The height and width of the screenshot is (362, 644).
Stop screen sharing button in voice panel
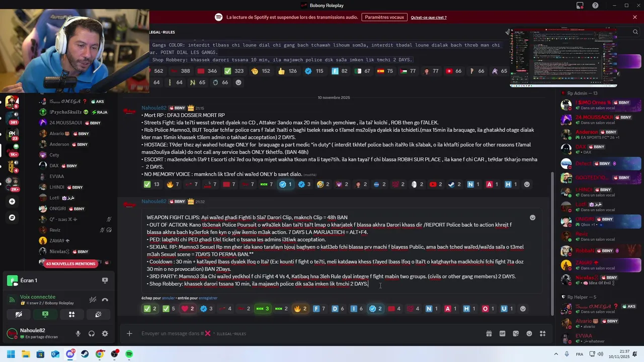click(x=45, y=314)
